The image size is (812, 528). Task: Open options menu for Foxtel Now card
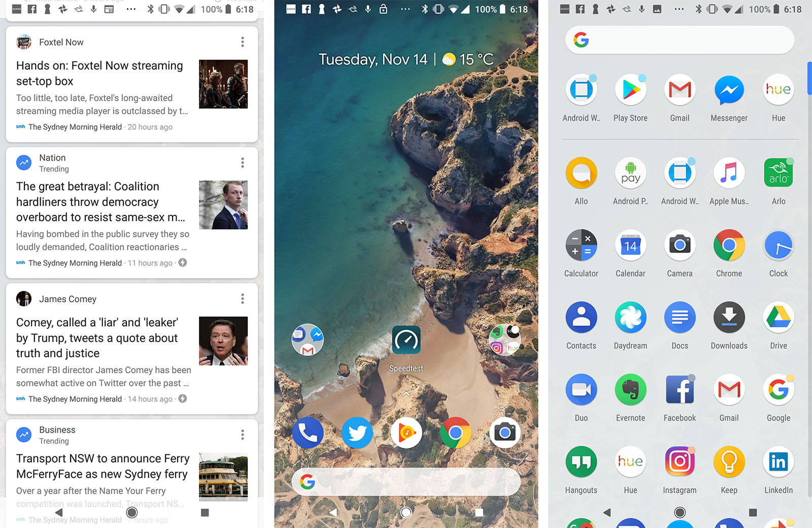243,42
